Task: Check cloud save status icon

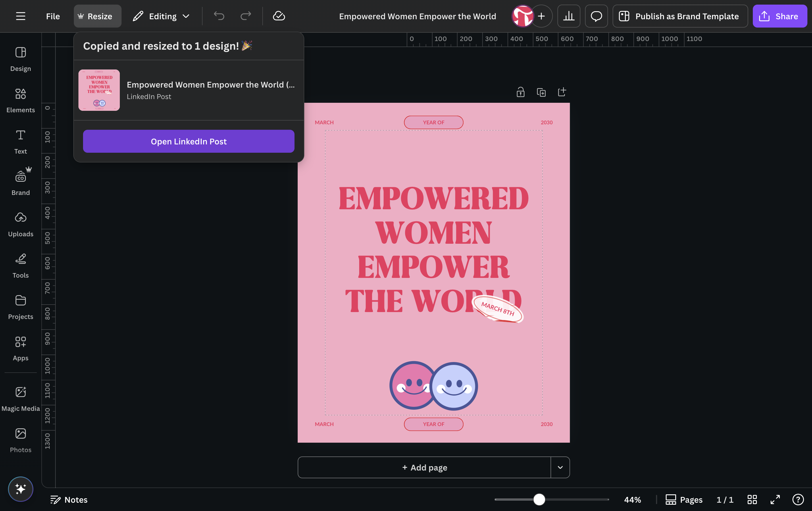Action: [279, 16]
